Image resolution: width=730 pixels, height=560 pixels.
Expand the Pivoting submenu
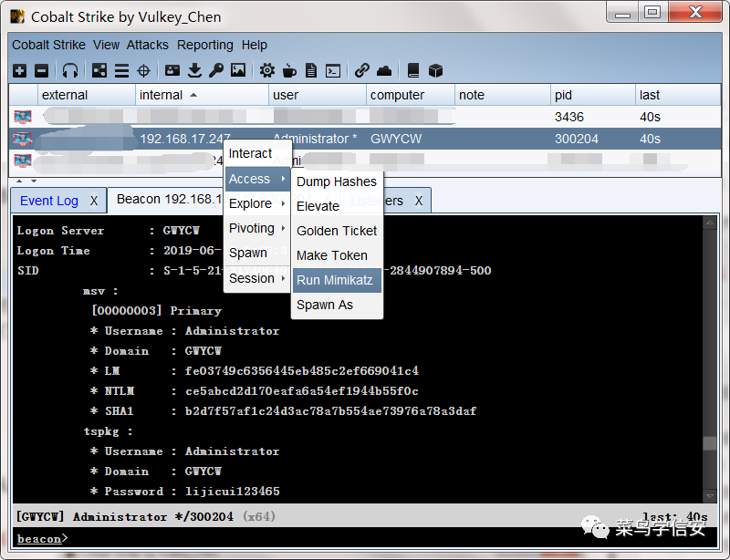click(257, 229)
